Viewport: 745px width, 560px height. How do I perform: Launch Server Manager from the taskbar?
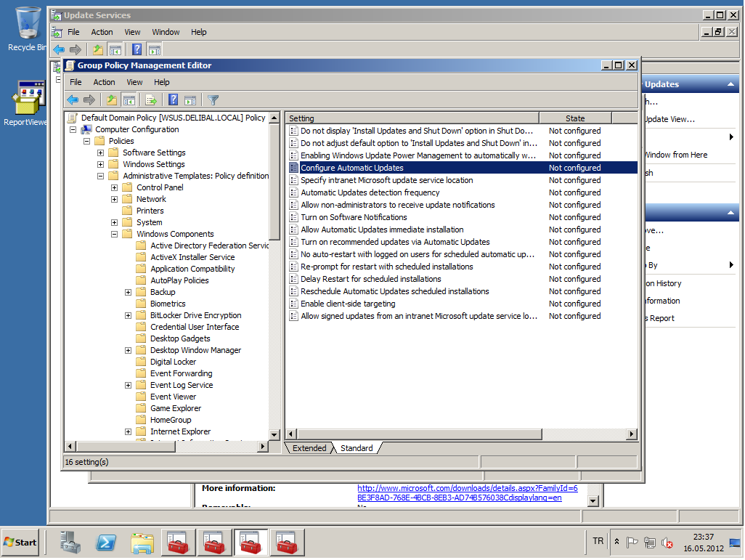click(70, 542)
